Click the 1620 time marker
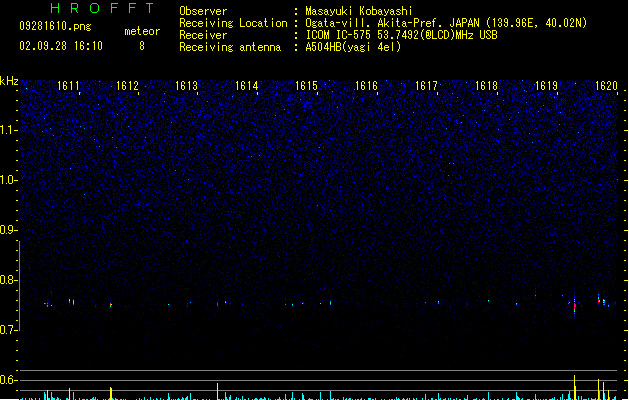This screenshot has width=629, height=400. coord(606,86)
